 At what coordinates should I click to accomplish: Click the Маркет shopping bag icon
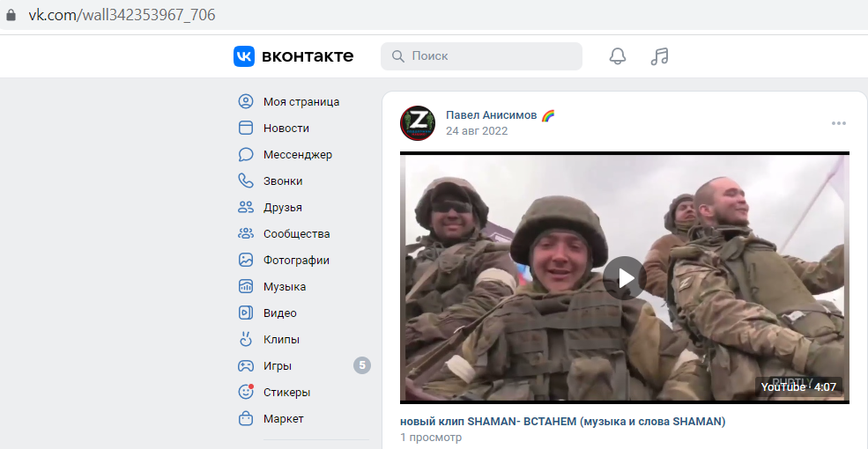click(245, 418)
